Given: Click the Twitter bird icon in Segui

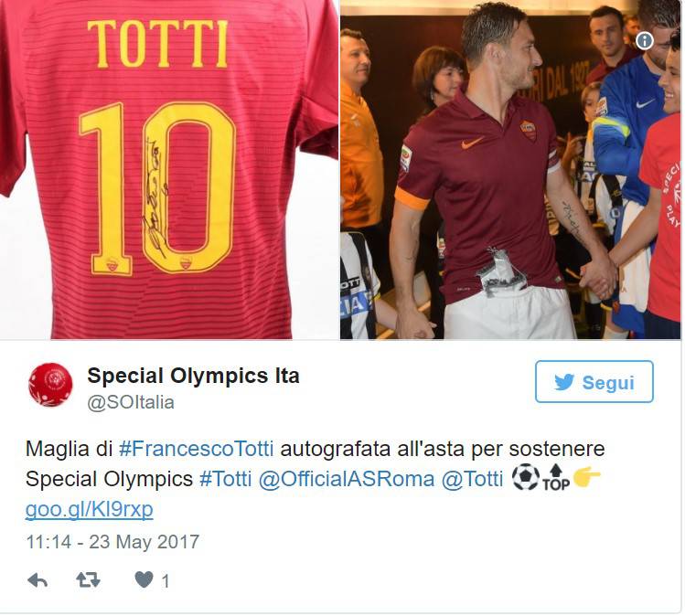Looking at the screenshot, I should pos(564,382).
